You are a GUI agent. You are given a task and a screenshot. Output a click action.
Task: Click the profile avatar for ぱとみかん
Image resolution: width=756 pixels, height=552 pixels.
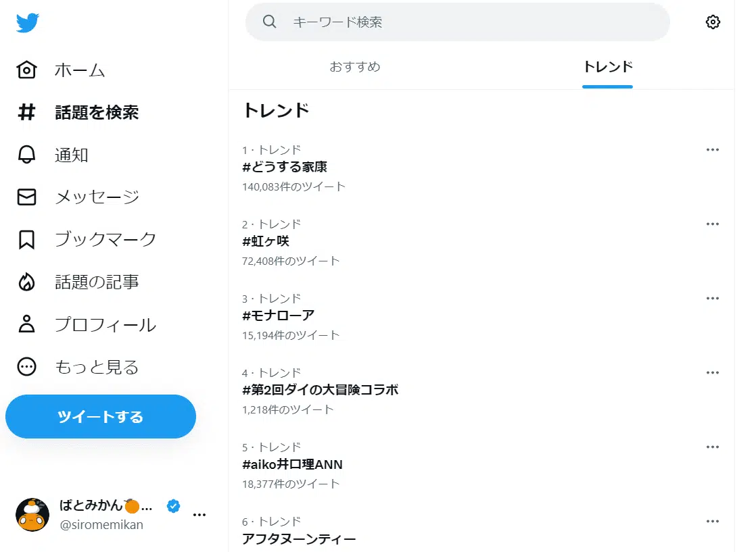click(x=32, y=515)
